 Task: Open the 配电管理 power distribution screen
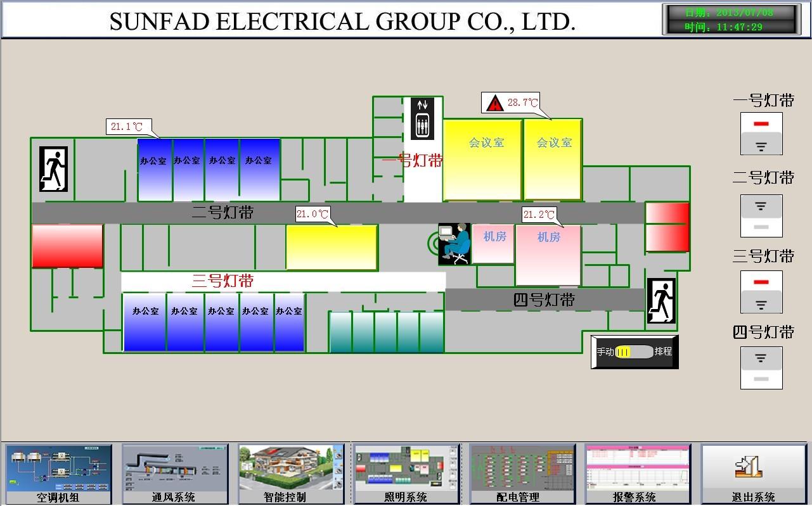[x=522, y=474]
